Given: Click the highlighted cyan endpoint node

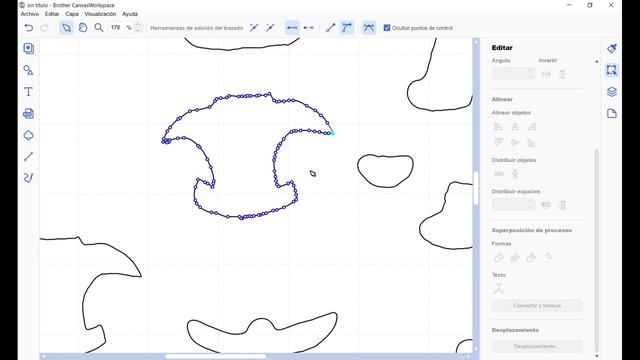Looking at the screenshot, I should [332, 132].
